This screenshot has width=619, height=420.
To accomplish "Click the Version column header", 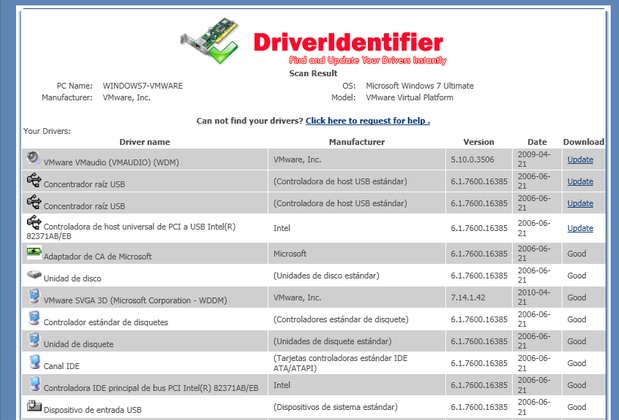I will coord(478,142).
